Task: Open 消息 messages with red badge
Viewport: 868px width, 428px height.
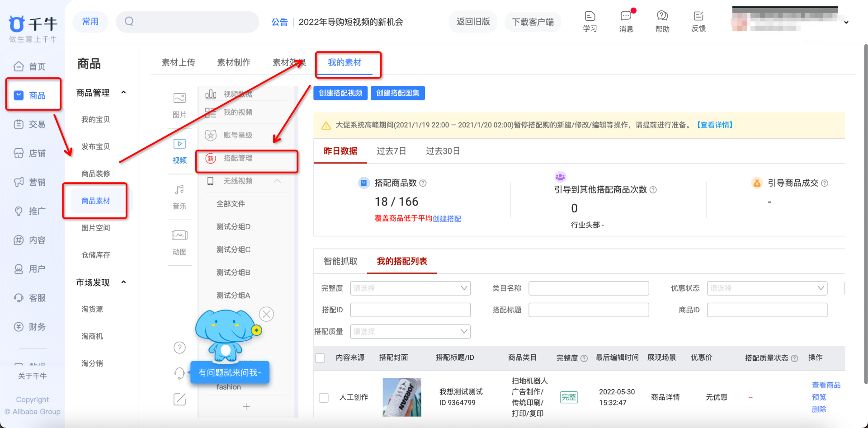Action: (626, 21)
